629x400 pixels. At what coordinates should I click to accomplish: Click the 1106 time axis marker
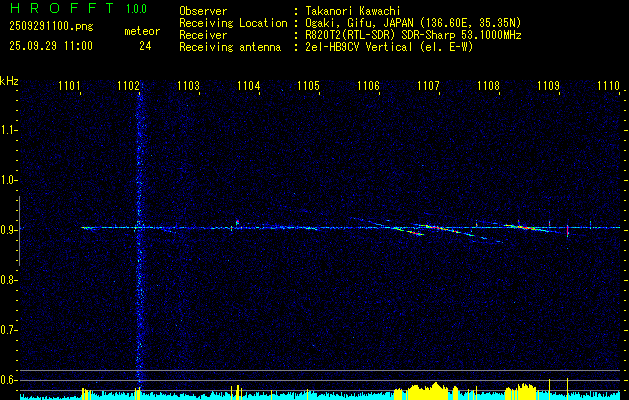point(368,85)
